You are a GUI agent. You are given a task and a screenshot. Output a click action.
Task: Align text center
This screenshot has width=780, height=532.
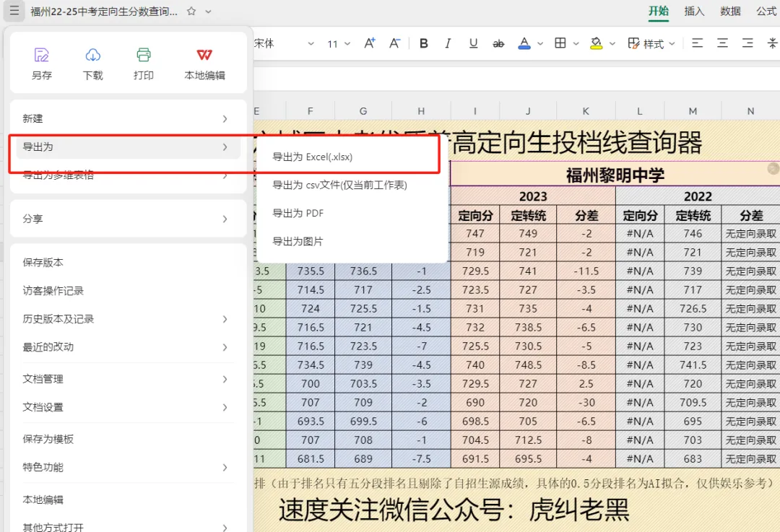pos(722,44)
